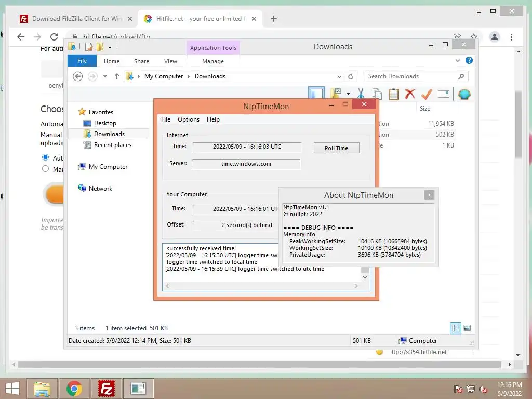Viewport: 532px width, 399px height.
Task: Click the folder options checkbox icon
Action: click(336, 93)
